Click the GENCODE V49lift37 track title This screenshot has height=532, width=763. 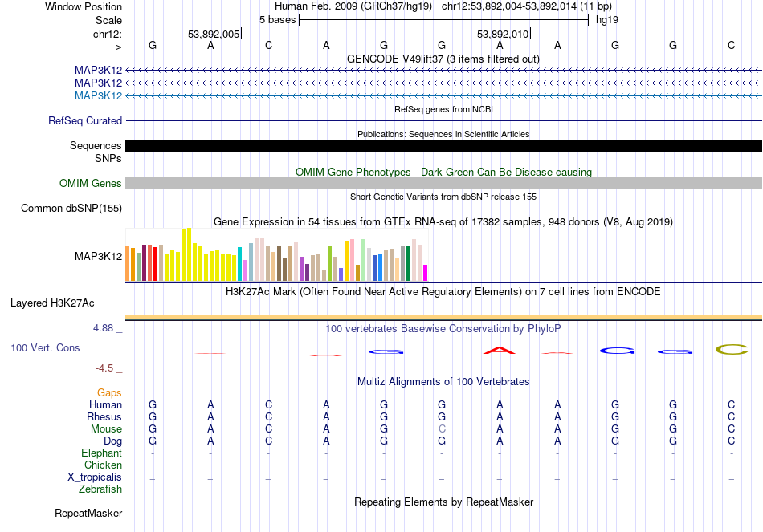[443, 59]
